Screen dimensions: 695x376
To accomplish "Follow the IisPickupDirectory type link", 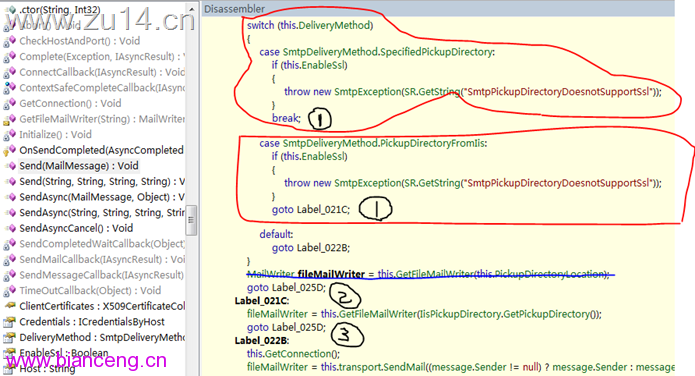I will pos(460,314).
